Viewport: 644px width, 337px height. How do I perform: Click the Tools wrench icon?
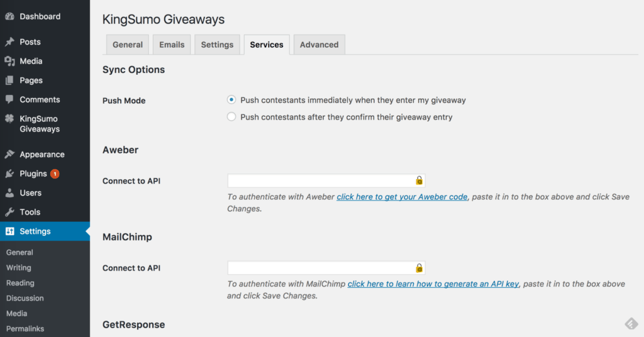tap(9, 213)
